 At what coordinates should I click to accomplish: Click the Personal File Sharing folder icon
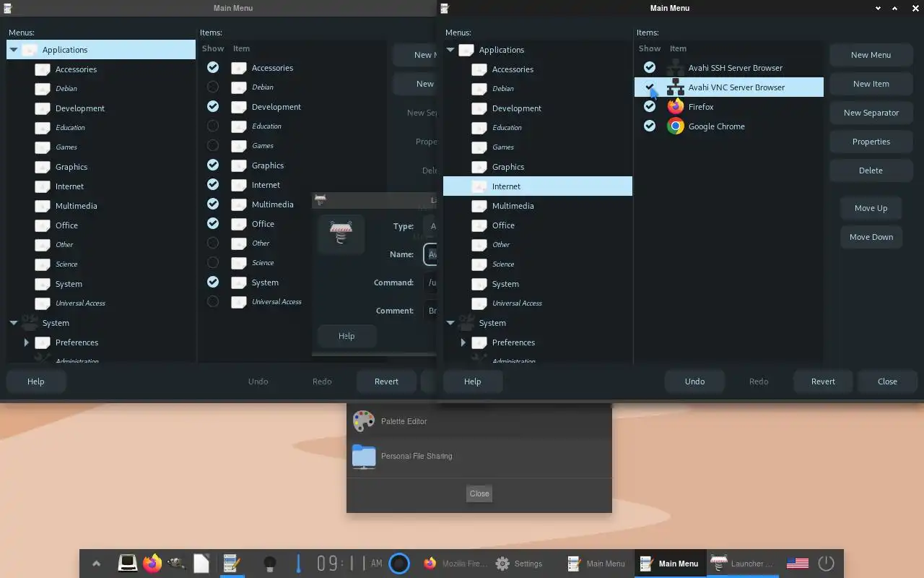click(363, 456)
